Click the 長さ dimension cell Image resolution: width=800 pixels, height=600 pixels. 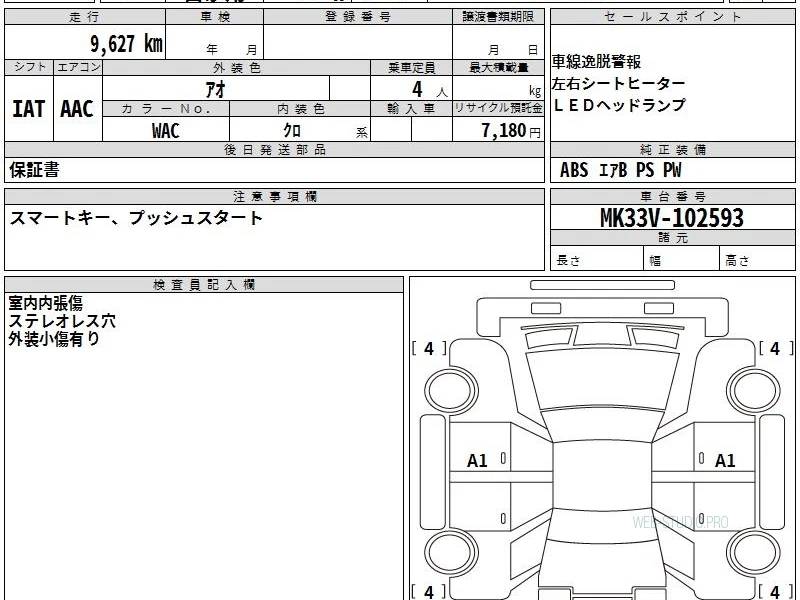597,258
